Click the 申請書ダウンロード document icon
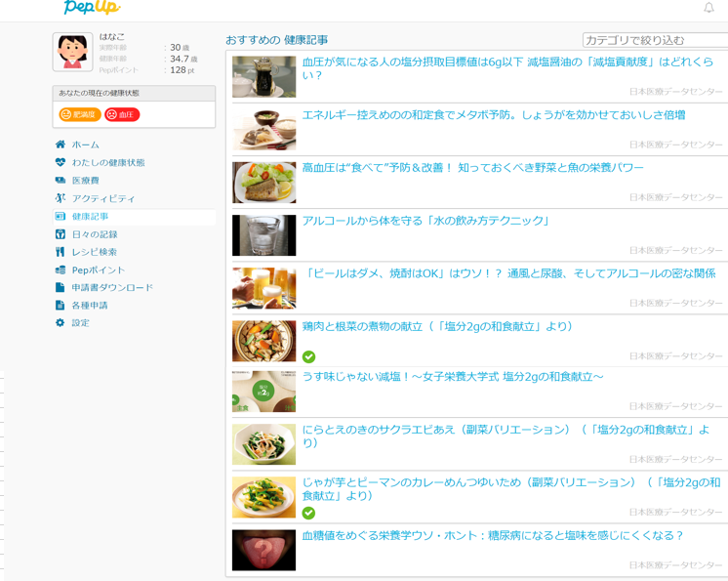 point(61,288)
